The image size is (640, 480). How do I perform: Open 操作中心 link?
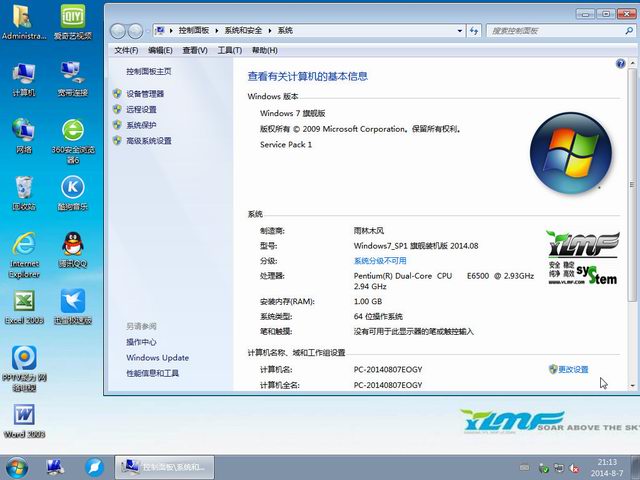141,342
